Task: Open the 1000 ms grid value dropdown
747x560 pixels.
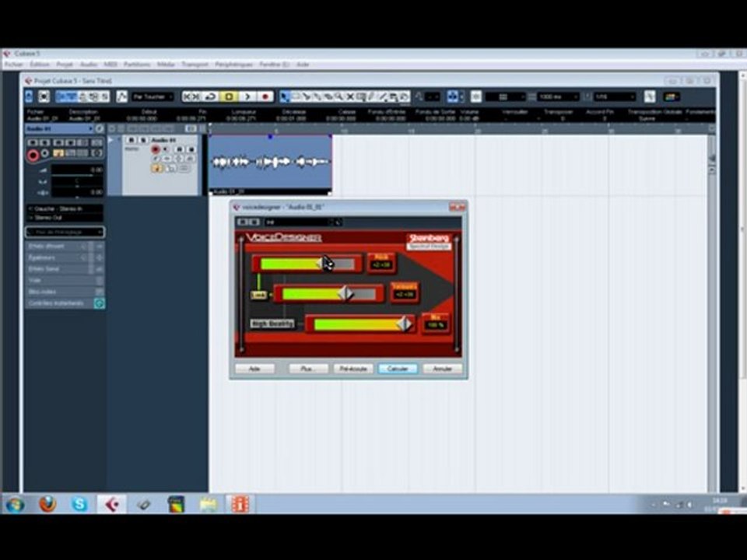Action: tap(559, 96)
